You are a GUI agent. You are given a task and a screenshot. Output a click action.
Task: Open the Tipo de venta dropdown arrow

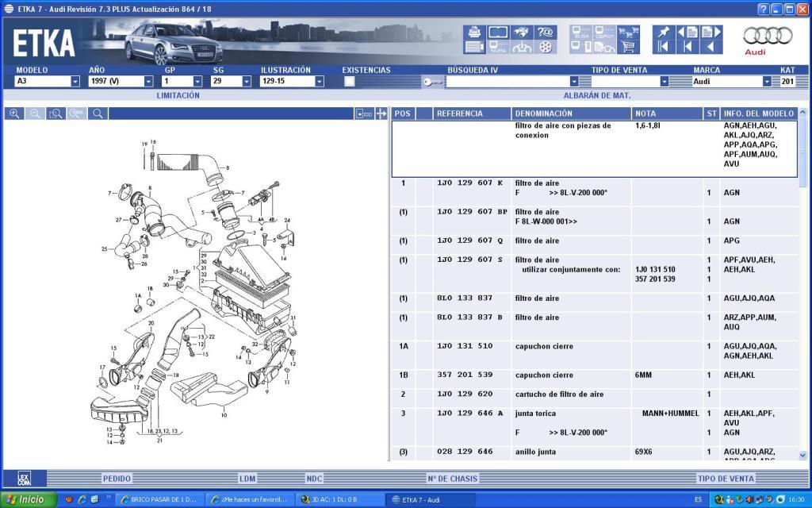coord(665,82)
